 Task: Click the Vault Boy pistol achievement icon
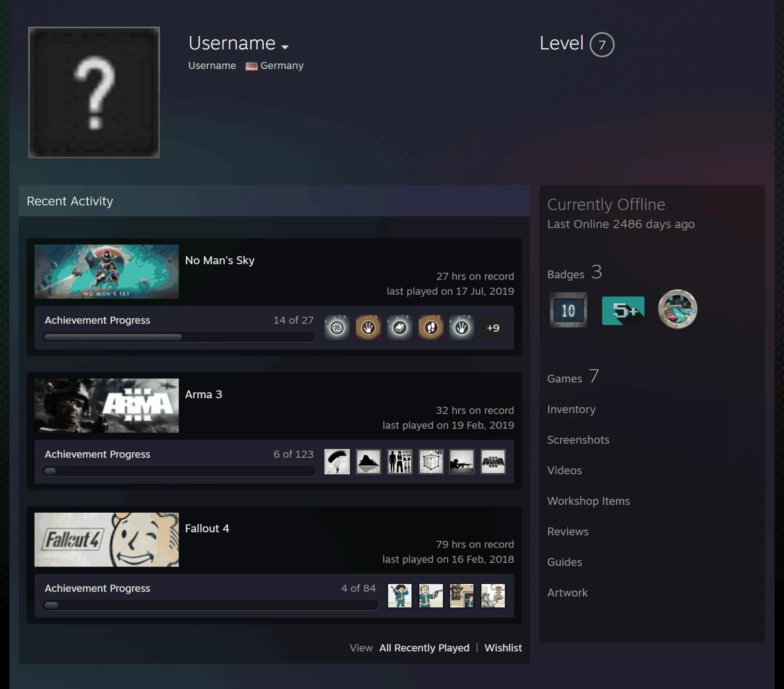click(431, 596)
